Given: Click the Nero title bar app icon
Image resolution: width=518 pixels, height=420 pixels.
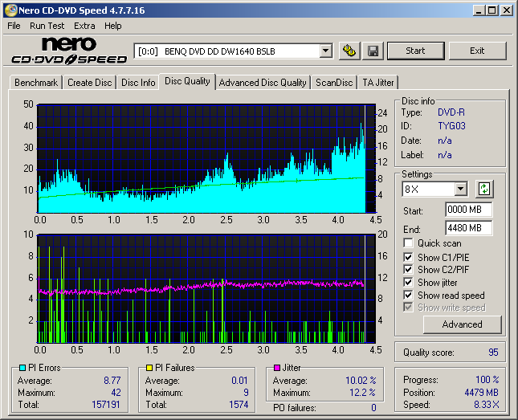Looking at the screenshot, I should point(9,10).
